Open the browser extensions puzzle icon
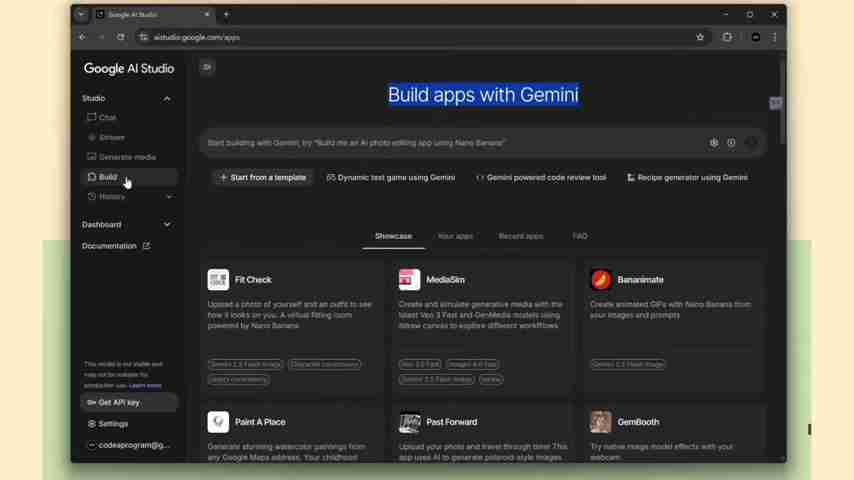 pos(727,37)
